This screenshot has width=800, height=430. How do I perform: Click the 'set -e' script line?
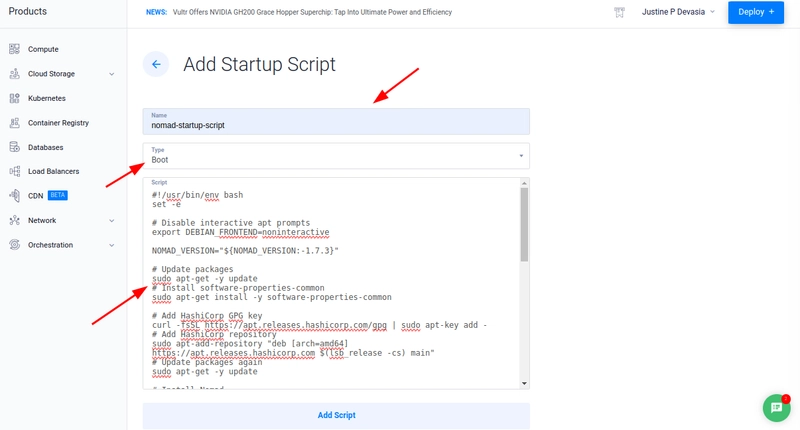166,204
